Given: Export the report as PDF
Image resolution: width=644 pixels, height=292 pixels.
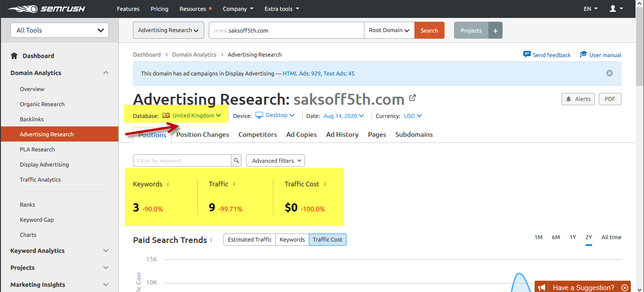Looking at the screenshot, I should tap(610, 99).
